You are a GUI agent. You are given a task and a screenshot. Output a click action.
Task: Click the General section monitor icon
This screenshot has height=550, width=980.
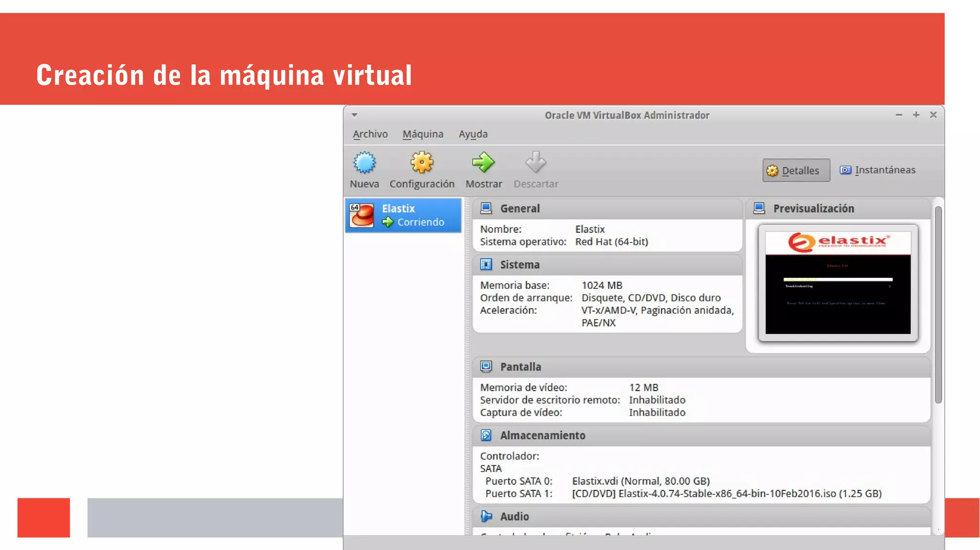point(486,208)
